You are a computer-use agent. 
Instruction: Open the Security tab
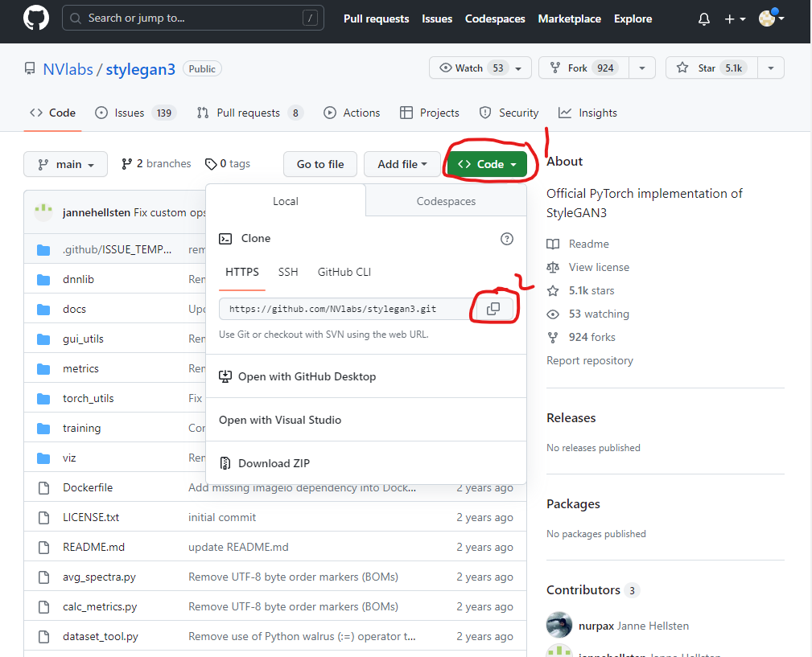[x=509, y=113]
